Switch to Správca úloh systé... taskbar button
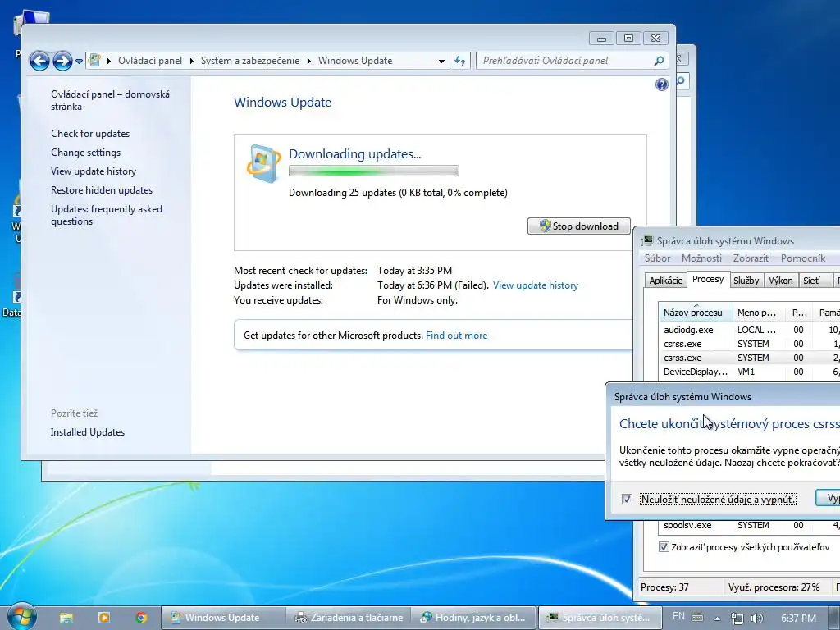The image size is (840, 630). click(600, 618)
